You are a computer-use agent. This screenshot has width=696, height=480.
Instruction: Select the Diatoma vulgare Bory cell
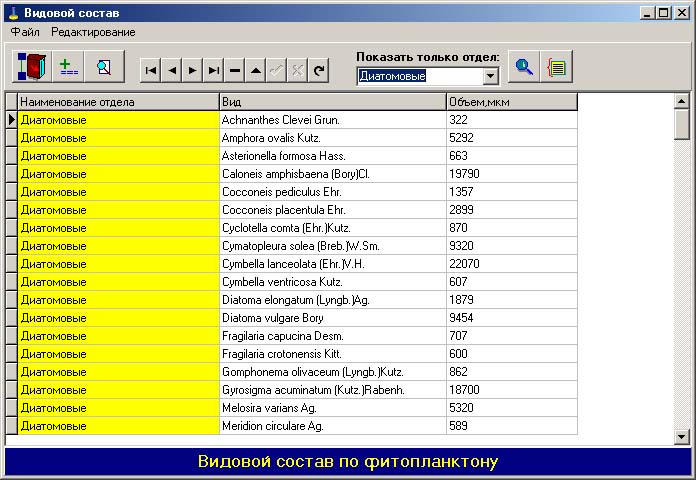333,317
